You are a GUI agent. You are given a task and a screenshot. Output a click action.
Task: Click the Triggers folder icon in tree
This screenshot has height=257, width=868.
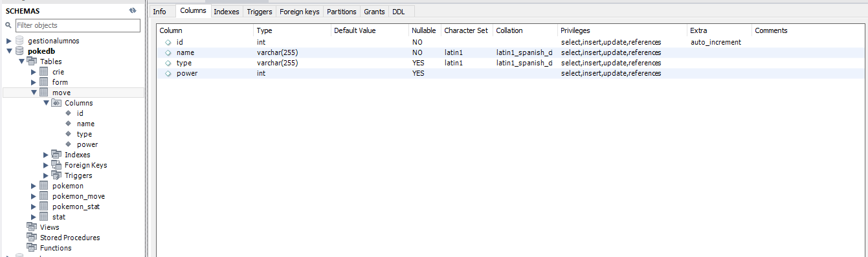[x=56, y=175]
